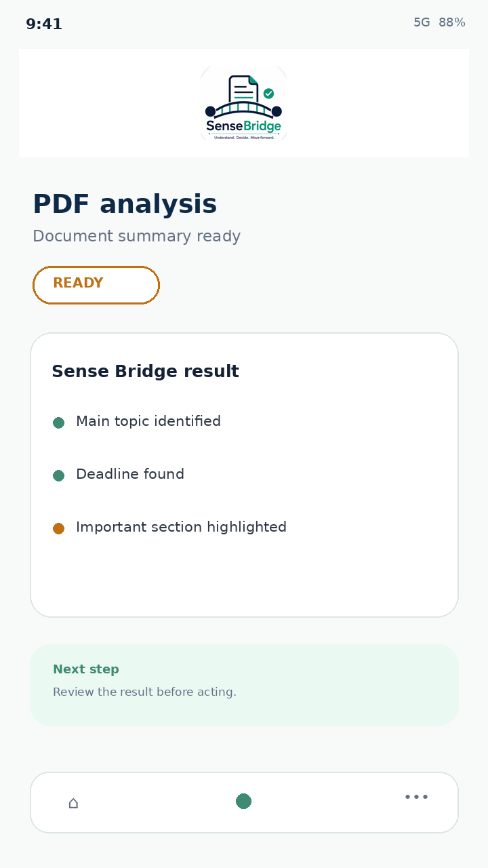Tap the 9:41 clock in status bar
This screenshot has width=488, height=868.
[44, 24]
